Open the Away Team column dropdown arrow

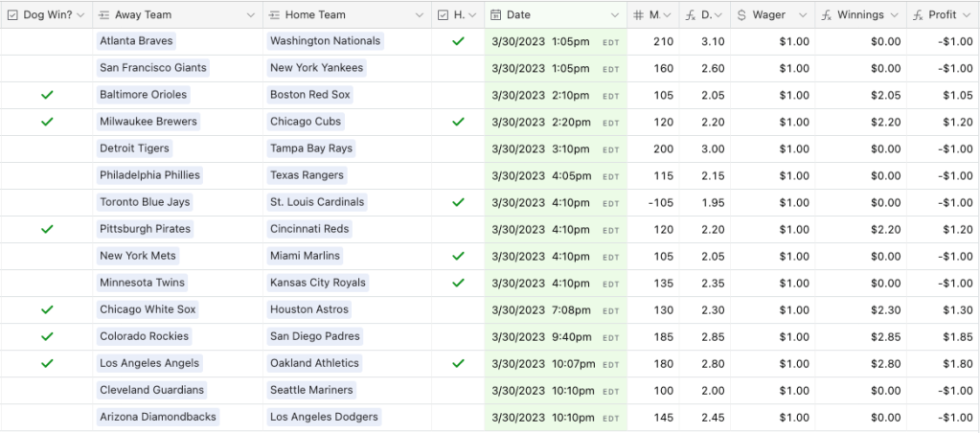pyautogui.click(x=251, y=15)
